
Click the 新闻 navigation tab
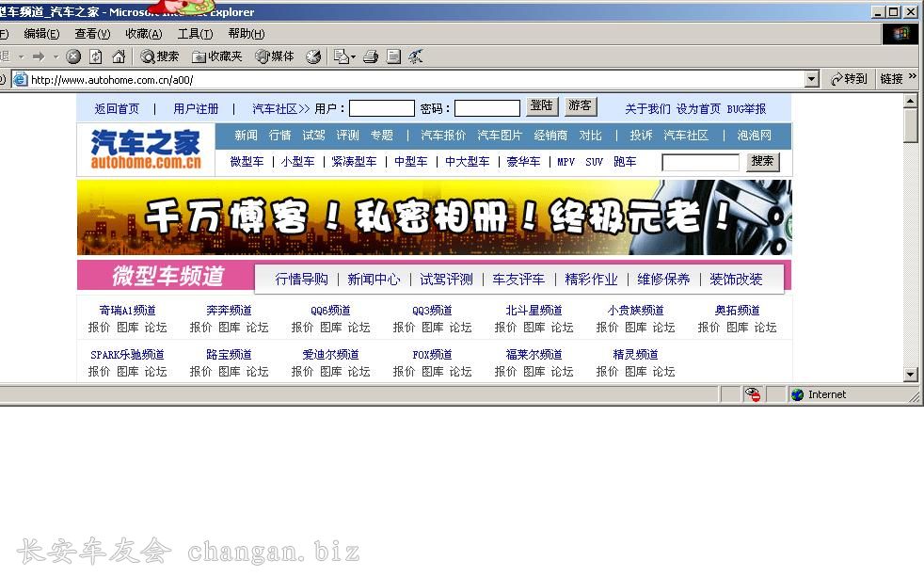pos(246,136)
